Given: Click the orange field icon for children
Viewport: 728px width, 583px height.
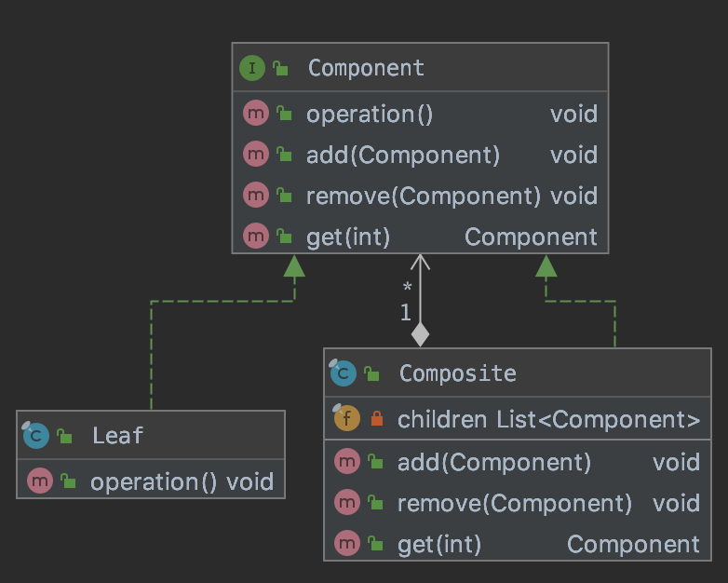Looking at the screenshot, I should point(347,417).
